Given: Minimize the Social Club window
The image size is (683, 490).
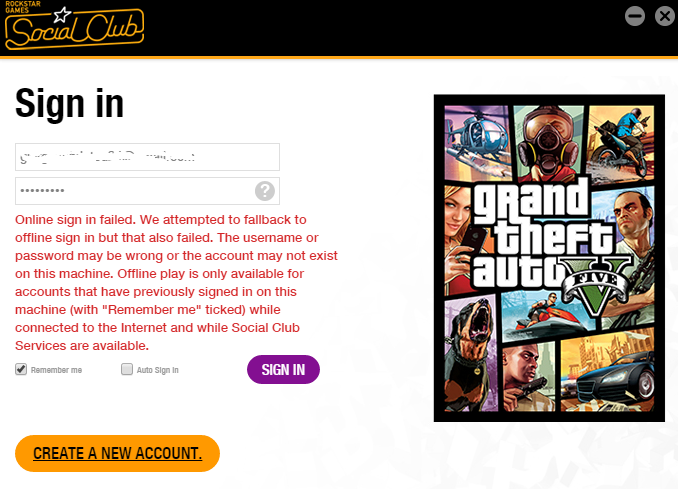Looking at the screenshot, I should coord(635,17).
